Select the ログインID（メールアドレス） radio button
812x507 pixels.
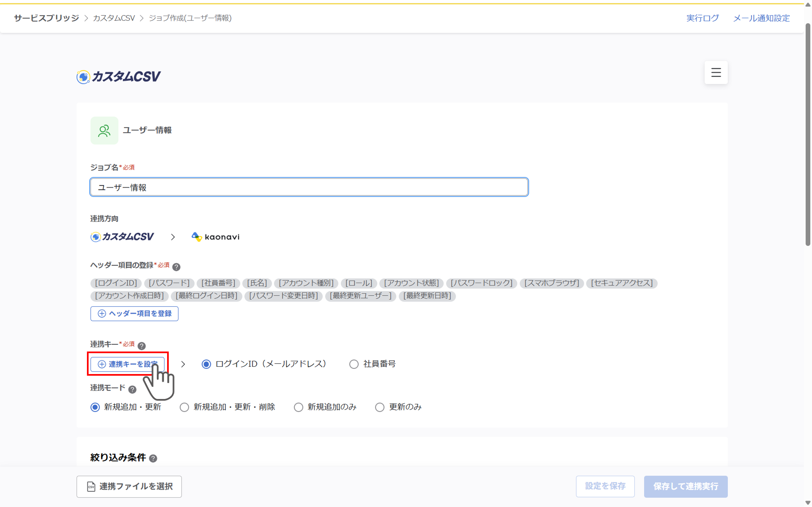[206, 364]
